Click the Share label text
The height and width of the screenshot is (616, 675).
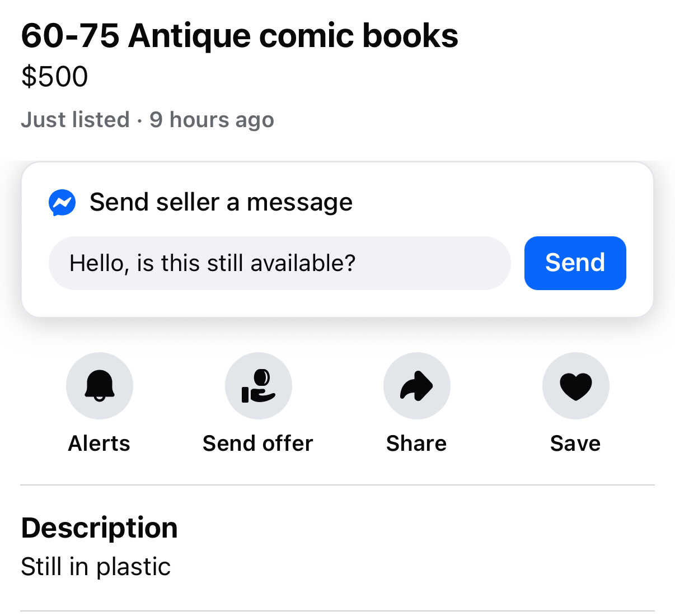tap(416, 443)
